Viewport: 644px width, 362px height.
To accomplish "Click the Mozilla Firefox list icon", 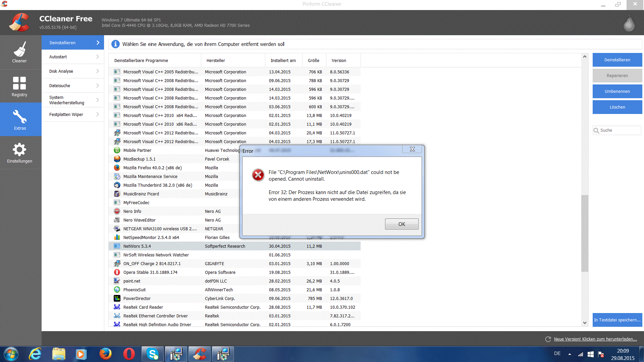I will (117, 168).
